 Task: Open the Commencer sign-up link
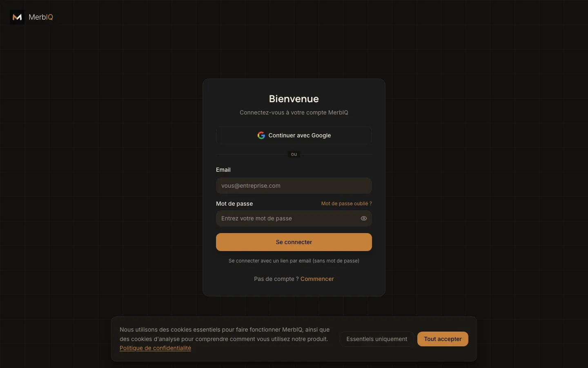click(317, 279)
